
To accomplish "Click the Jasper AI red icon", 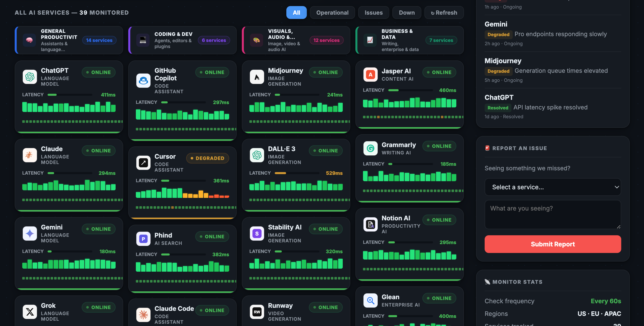I will pos(370,75).
